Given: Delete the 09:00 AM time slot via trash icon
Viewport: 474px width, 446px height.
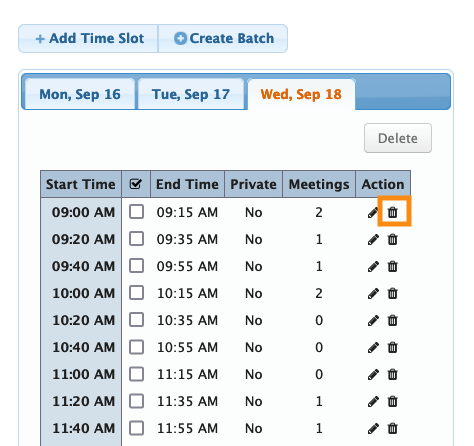Looking at the screenshot, I should click(393, 212).
